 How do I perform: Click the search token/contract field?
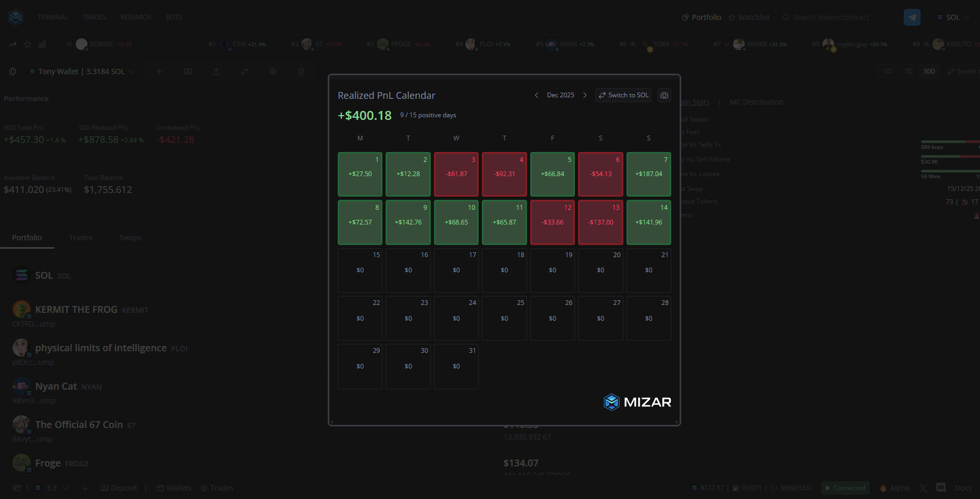point(836,17)
